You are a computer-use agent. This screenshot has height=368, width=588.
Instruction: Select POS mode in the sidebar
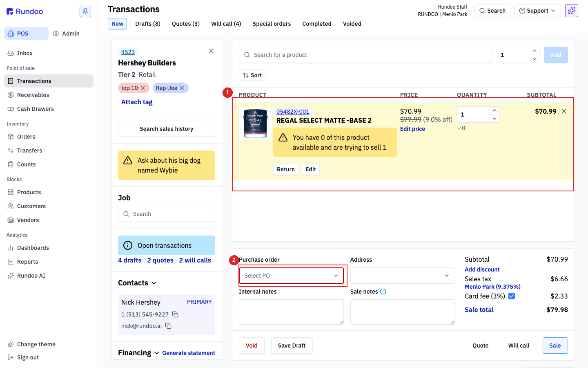pyautogui.click(x=26, y=34)
